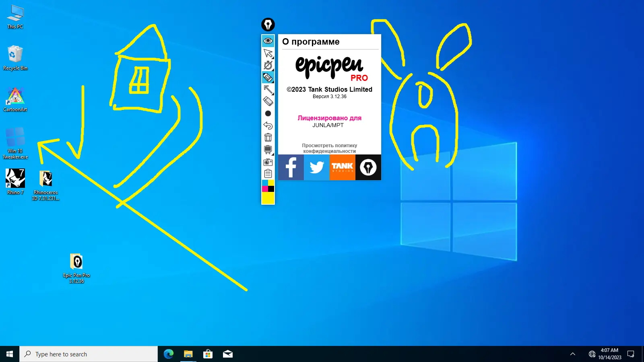Select the cursor tool in Epic Pen toolbar
644x362 pixels.
pos(268,53)
